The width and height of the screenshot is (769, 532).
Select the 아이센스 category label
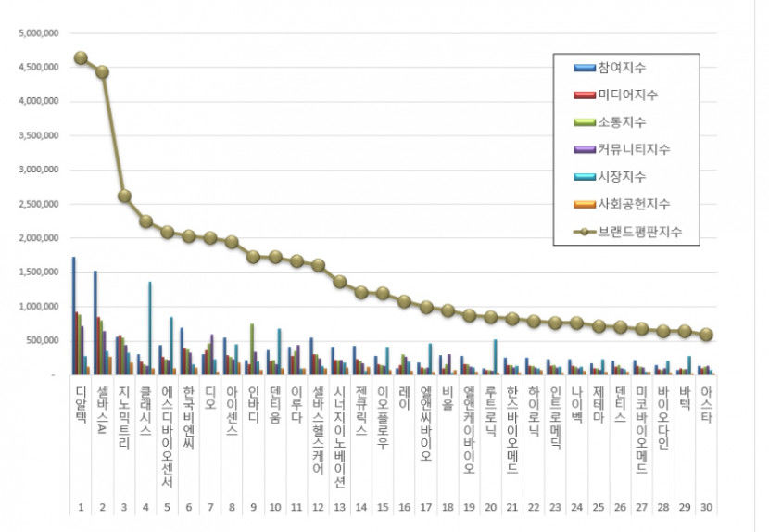pos(232,411)
